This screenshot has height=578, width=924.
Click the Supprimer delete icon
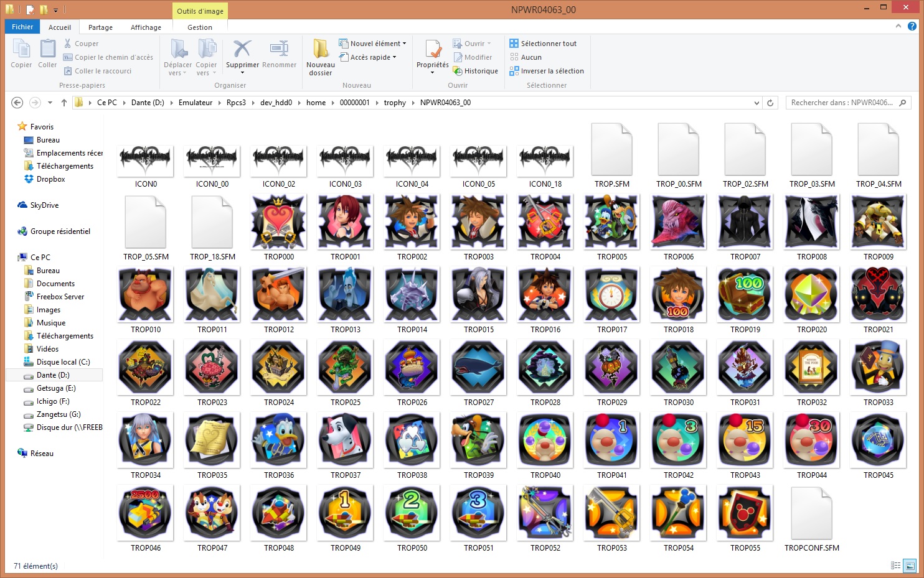(242, 50)
